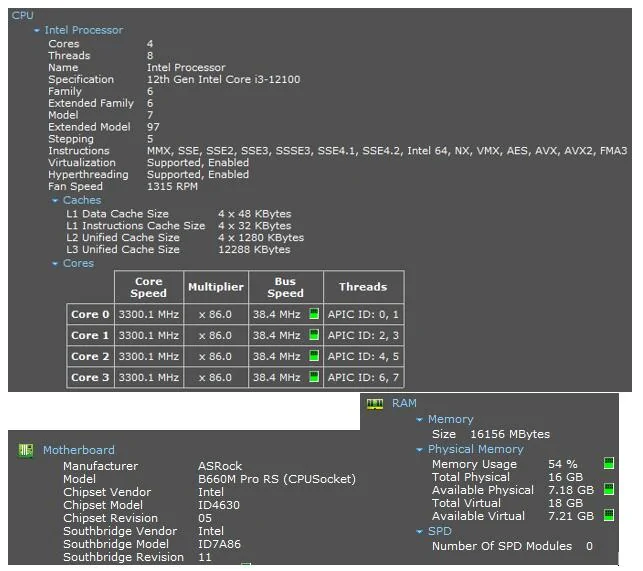Image resolution: width=643 pixels, height=571 pixels.
Task: Click the green indicator for Core 3 bus speed
Action: (314, 377)
